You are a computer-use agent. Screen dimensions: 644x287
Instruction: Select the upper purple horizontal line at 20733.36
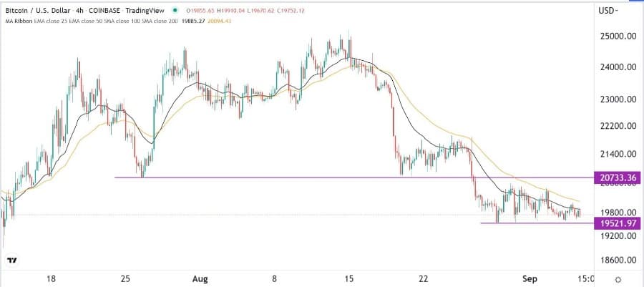(354, 177)
